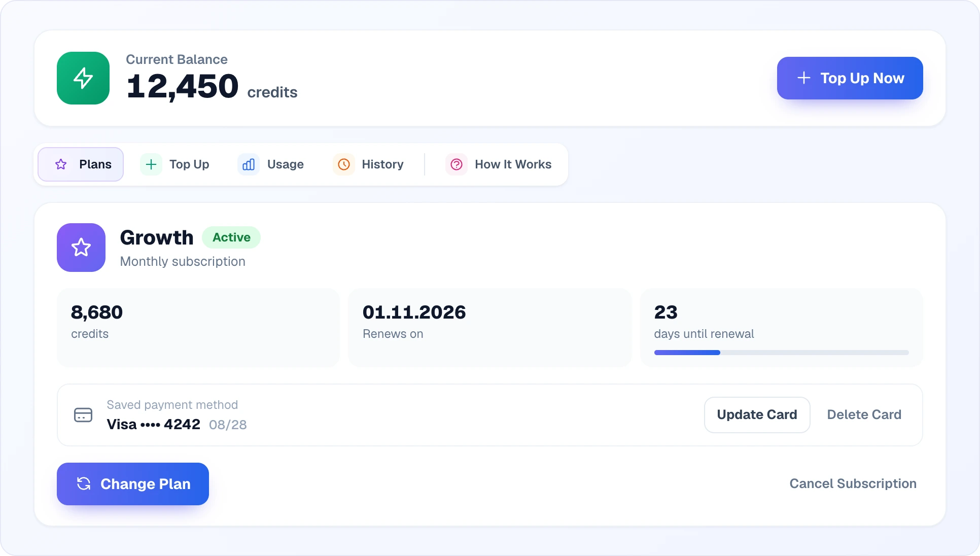Click the green Active status badge
The height and width of the screenshot is (556, 980).
[231, 237]
